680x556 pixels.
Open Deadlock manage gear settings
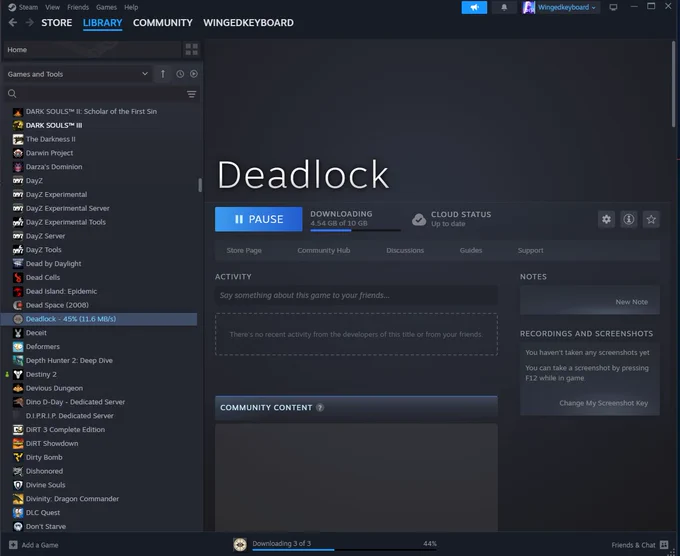point(606,219)
